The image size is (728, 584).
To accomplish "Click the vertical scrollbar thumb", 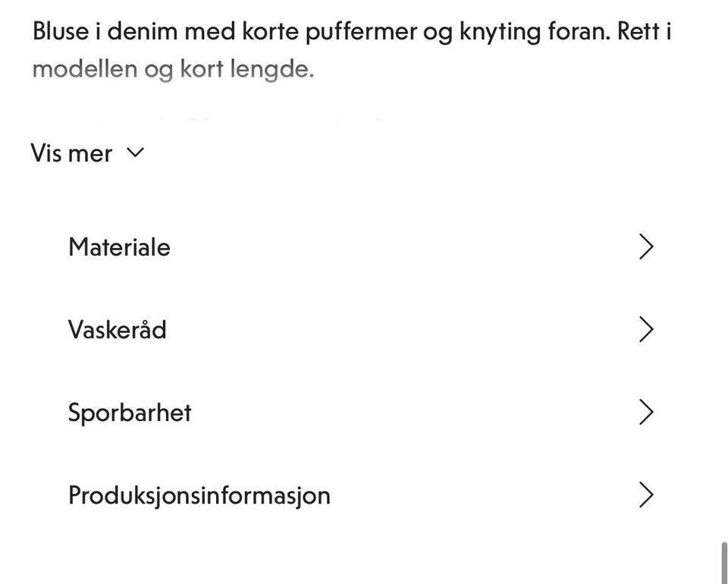I will click(723, 562).
